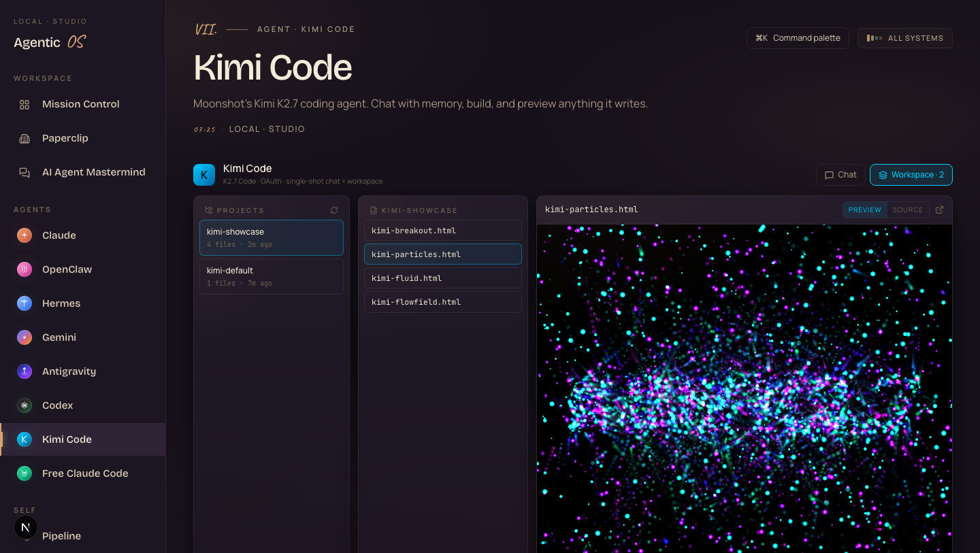Open kimi-breakout.html file
The width and height of the screenshot is (980, 553).
click(443, 231)
